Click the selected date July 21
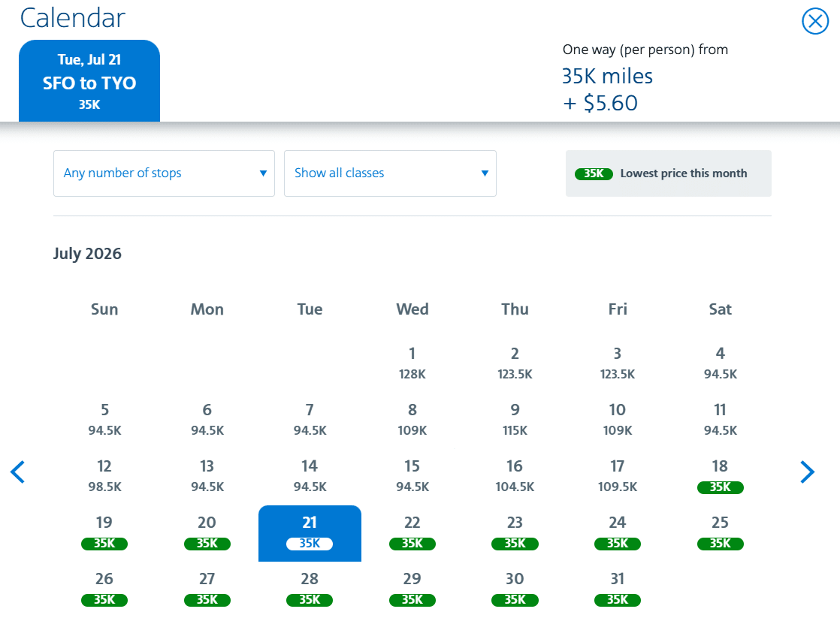 pos(310,532)
